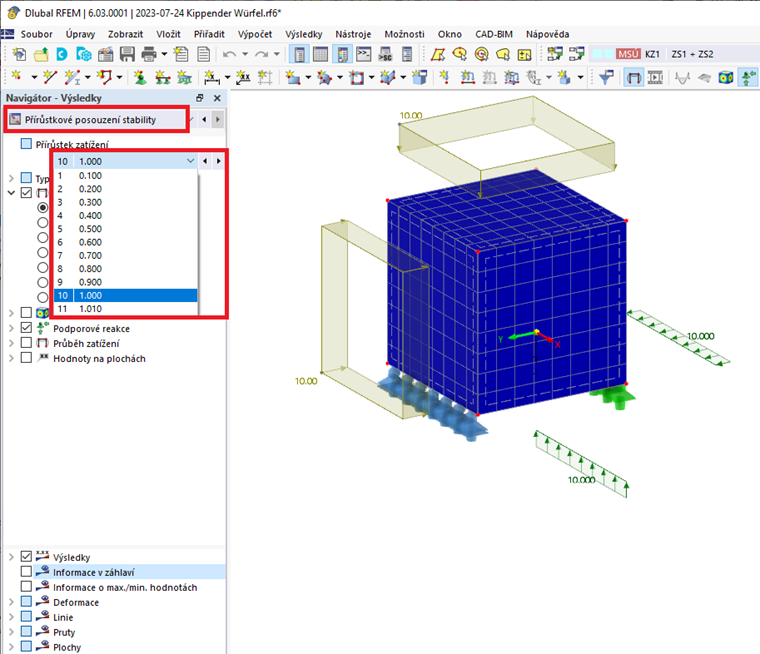Viewport: 760px width, 654px height.
Task: Open the print icon dropdown arrow
Action: (x=164, y=54)
